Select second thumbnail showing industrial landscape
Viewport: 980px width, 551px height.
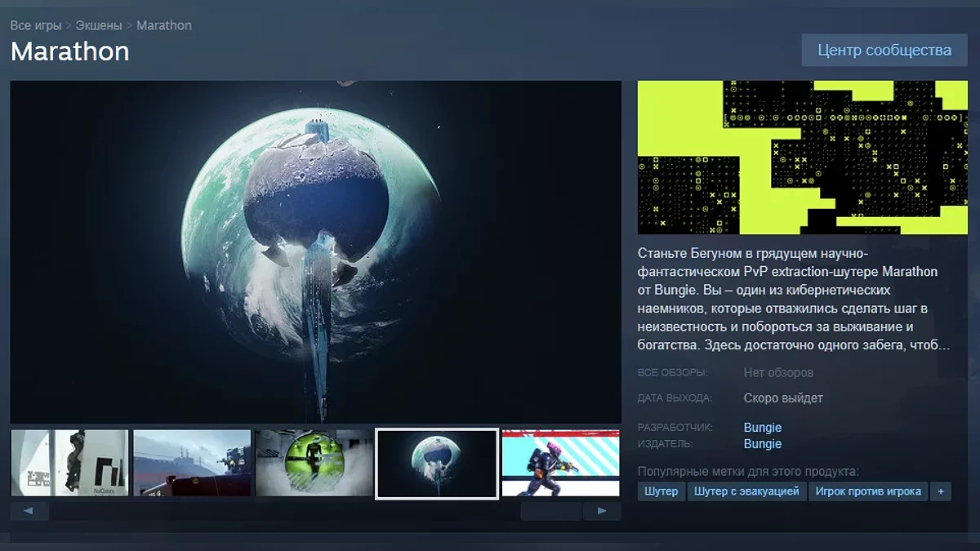pyautogui.click(x=192, y=463)
